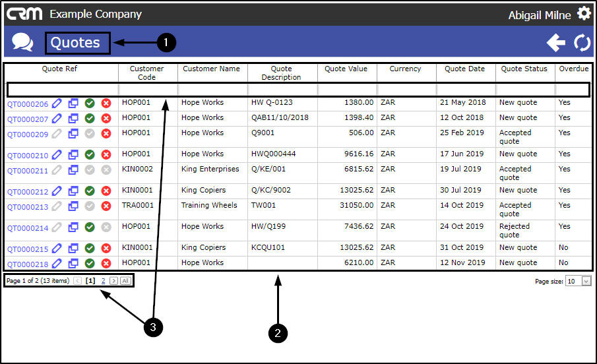Viewport: 597px width, 364px height.
Task: Copy quote QT0000214 using duplicate icon
Action: 73,228
